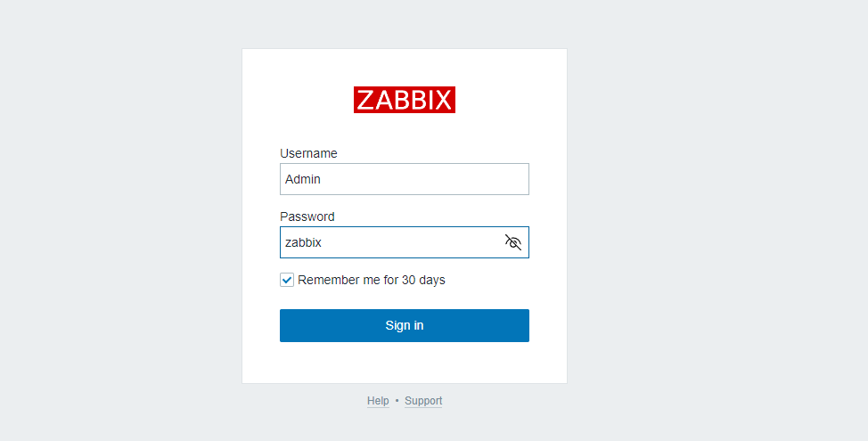Click the Username field label
The width and height of the screenshot is (868, 441).
(308, 153)
